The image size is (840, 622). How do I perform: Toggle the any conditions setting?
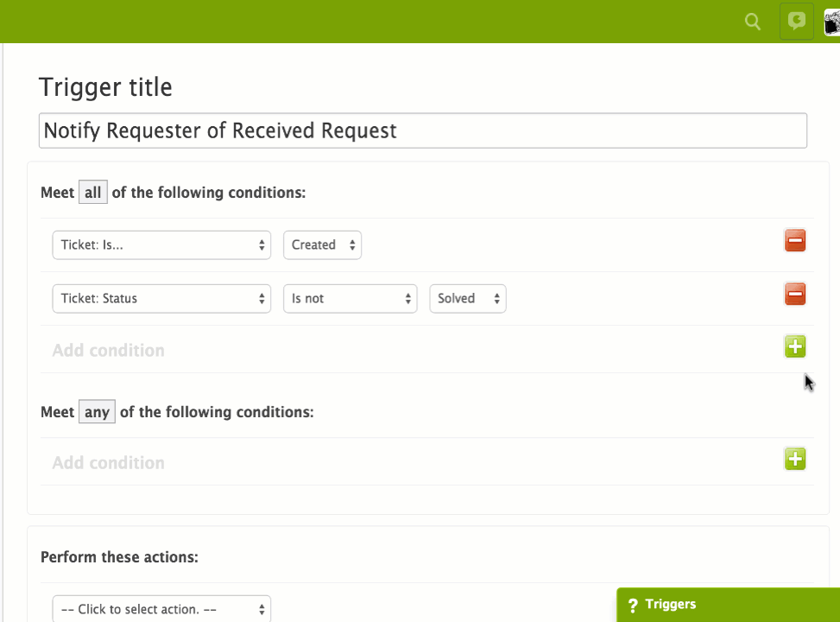[97, 411]
